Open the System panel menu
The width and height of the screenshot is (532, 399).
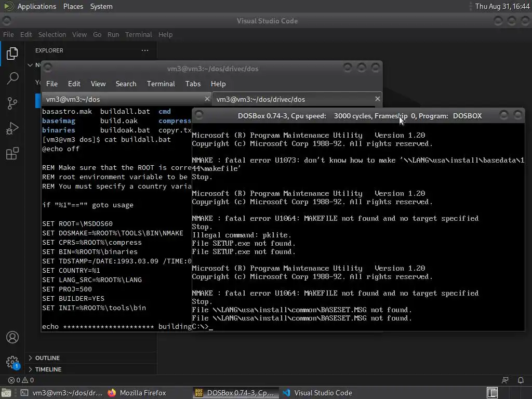(x=101, y=6)
